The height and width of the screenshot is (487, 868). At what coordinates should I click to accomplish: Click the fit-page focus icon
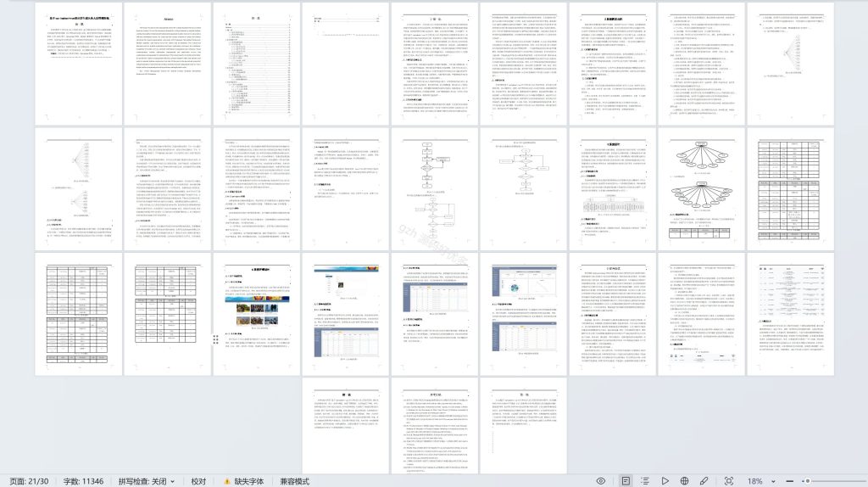coord(729,481)
